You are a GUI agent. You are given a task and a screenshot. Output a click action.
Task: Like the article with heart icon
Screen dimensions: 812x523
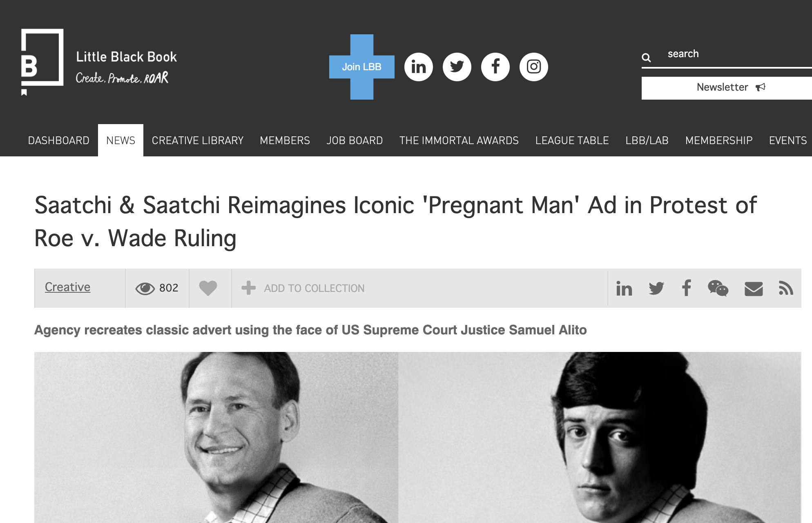click(x=208, y=288)
